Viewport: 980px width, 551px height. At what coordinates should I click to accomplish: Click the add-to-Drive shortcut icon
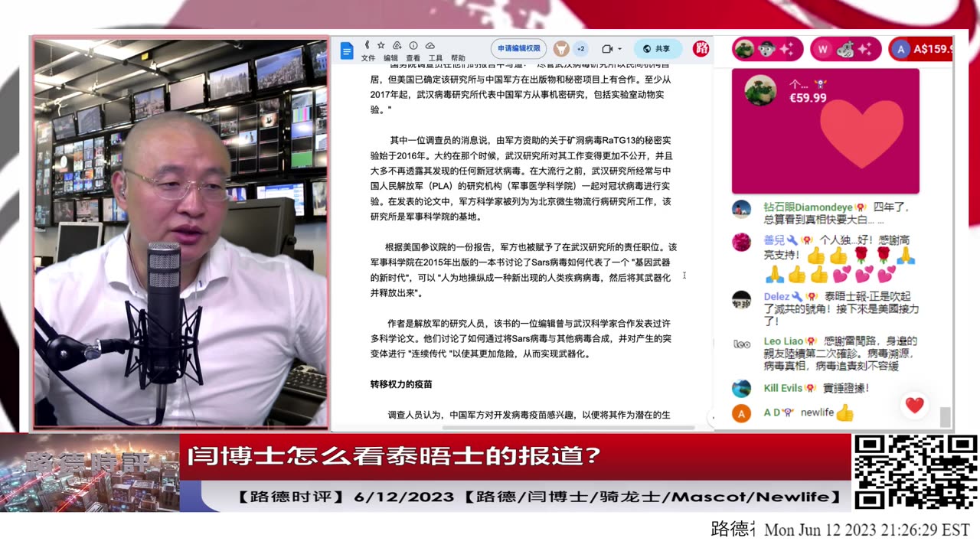pos(397,45)
